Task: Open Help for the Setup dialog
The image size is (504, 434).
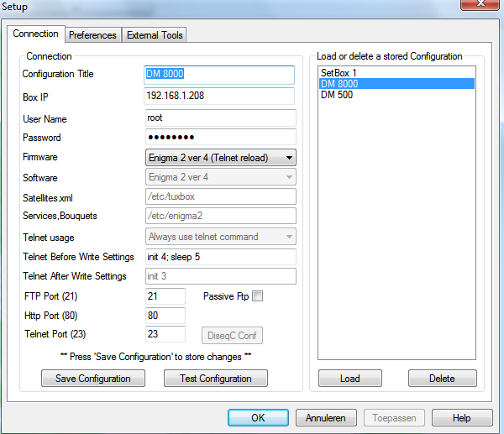Action: click(462, 417)
